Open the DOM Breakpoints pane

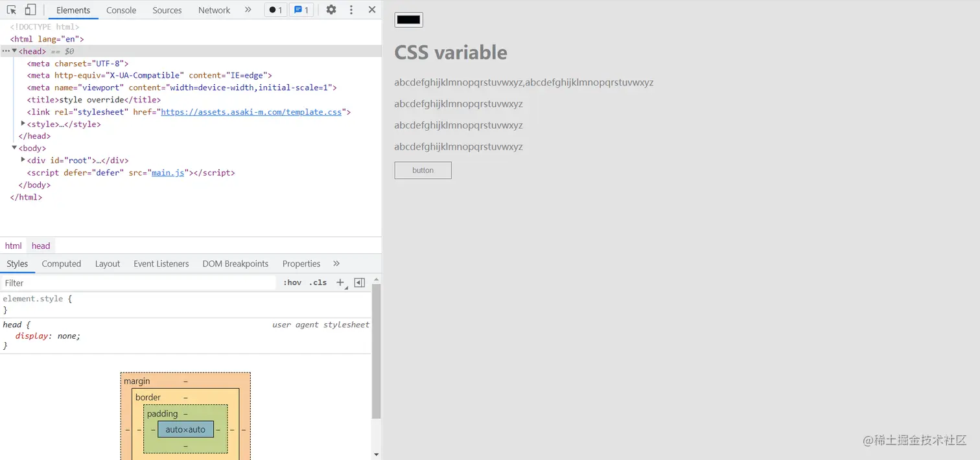235,264
